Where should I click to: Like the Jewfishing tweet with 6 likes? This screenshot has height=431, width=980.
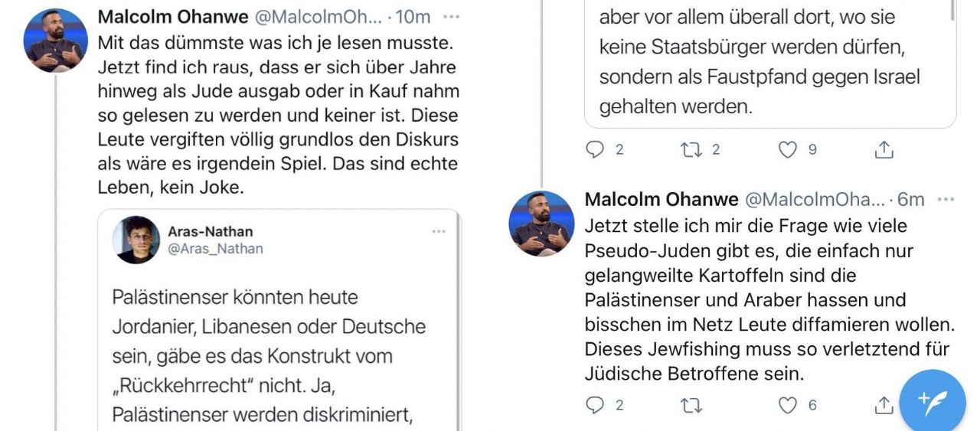(788, 405)
